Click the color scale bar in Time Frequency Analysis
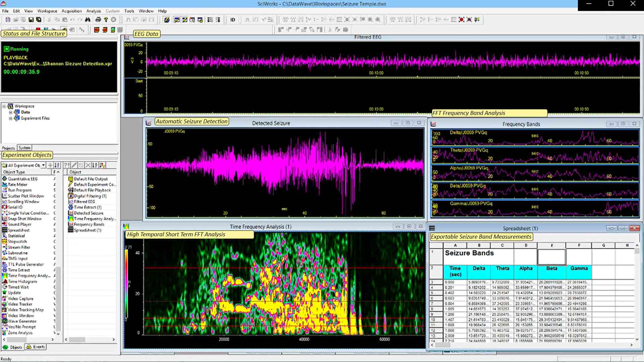Viewport: 644px width, 362px height. pyautogui.click(x=126, y=284)
